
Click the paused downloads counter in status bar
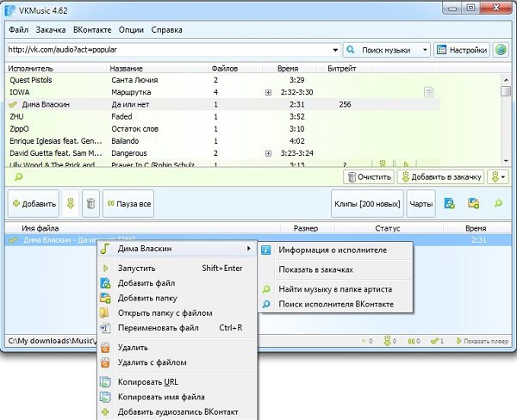[x=414, y=341]
